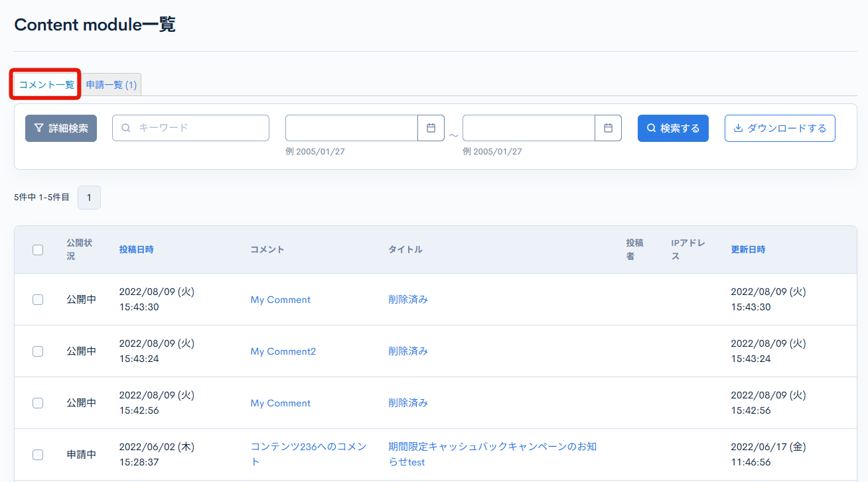
Task: Select the コメント一覧 tab
Action: tap(44, 84)
